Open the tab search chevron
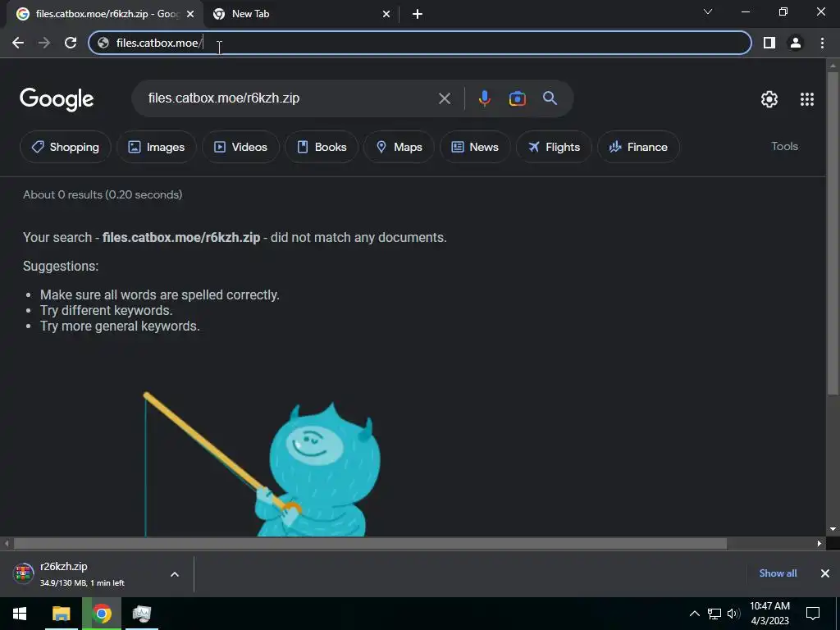This screenshot has height=630, width=840. 708,11
